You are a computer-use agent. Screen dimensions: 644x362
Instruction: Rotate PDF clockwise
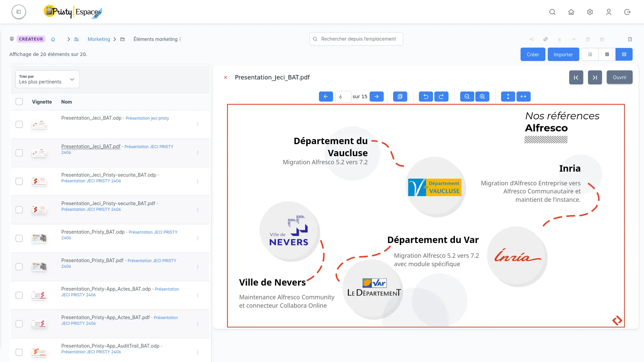[441, 97]
